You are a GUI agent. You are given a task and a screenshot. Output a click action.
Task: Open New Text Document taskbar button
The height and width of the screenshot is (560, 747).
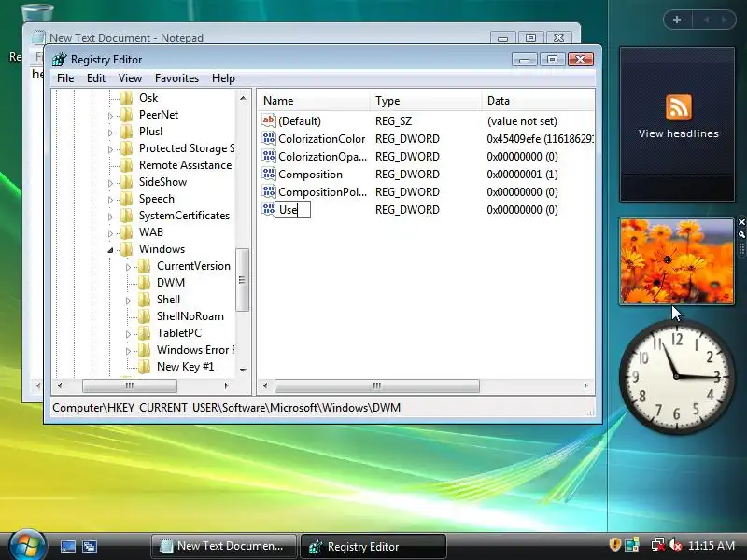224,546
